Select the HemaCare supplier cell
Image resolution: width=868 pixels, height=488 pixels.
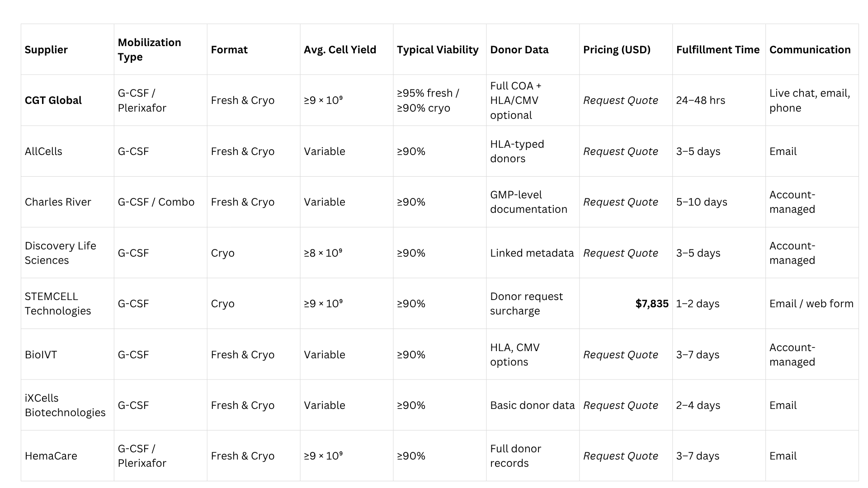tap(51, 456)
